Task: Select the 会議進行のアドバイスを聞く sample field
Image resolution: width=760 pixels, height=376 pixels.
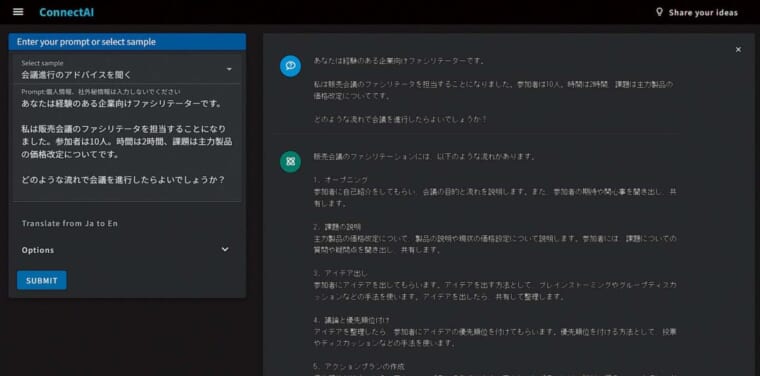Action: 127,70
